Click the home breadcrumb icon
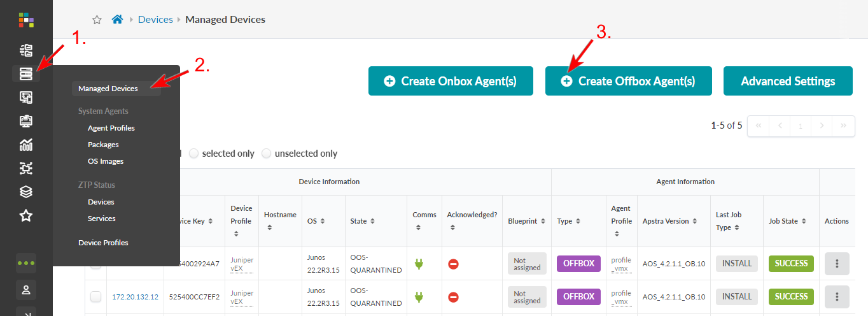The width and height of the screenshot is (868, 316). click(x=117, y=20)
